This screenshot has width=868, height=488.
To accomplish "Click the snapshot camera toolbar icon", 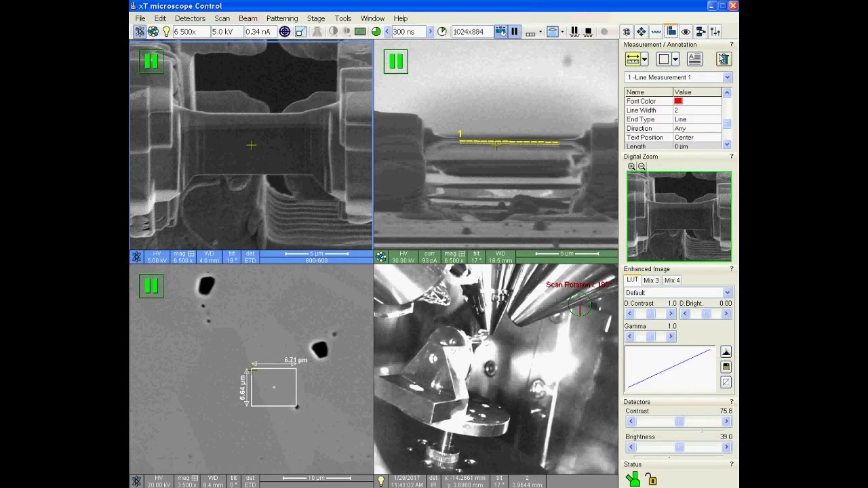I will (500, 31).
